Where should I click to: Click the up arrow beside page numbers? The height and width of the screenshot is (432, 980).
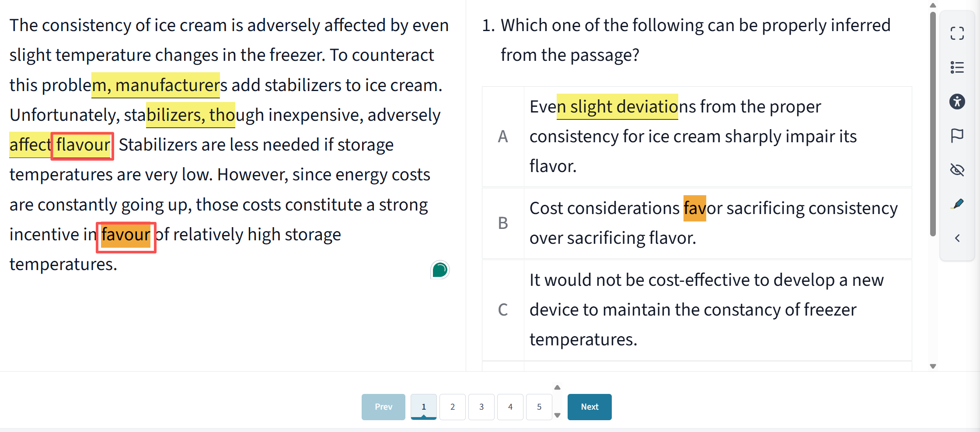point(557,387)
